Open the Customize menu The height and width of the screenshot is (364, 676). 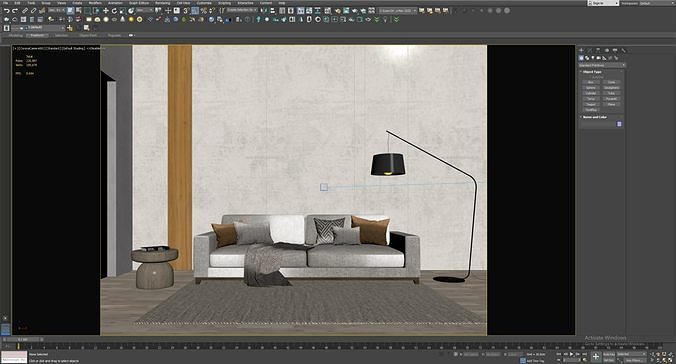(x=204, y=3)
